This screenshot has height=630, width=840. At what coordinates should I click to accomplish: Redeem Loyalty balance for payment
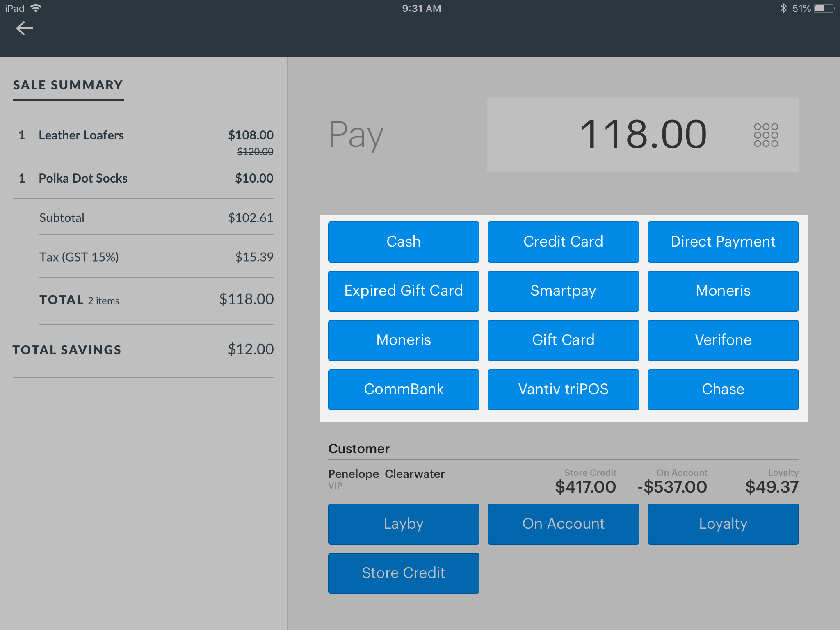pos(723,524)
